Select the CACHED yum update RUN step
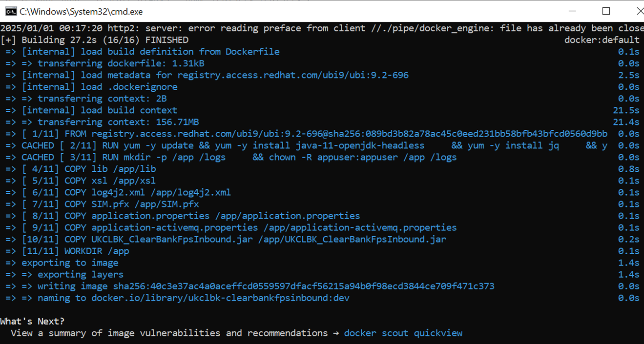644x344 pixels. 293,145
